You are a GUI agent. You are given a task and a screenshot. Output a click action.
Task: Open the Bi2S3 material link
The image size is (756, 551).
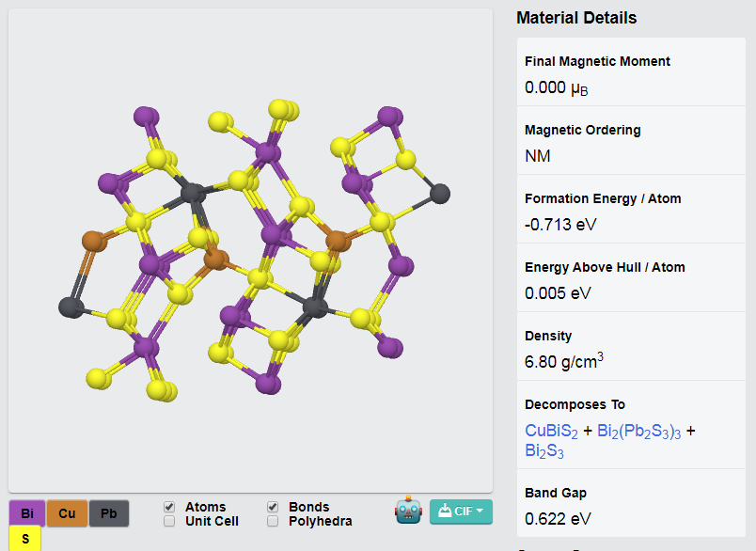click(x=544, y=451)
